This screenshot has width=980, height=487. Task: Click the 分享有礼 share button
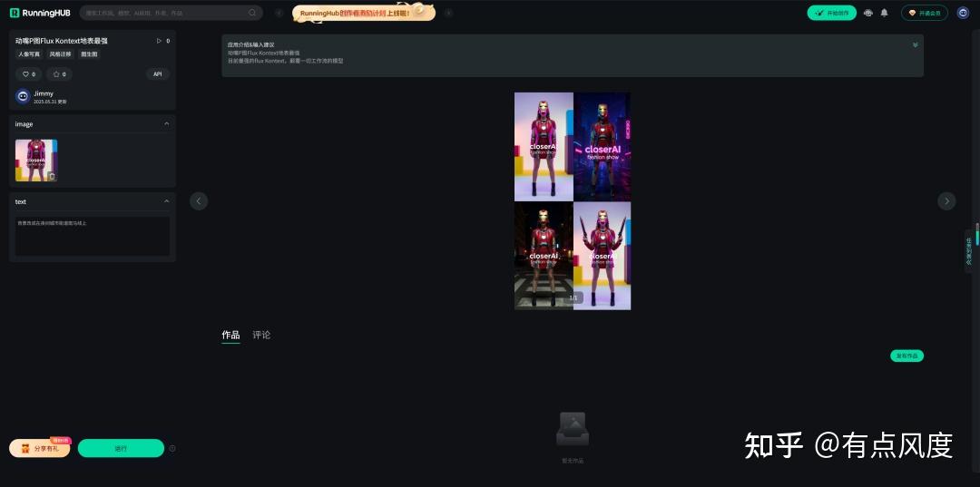(x=40, y=448)
